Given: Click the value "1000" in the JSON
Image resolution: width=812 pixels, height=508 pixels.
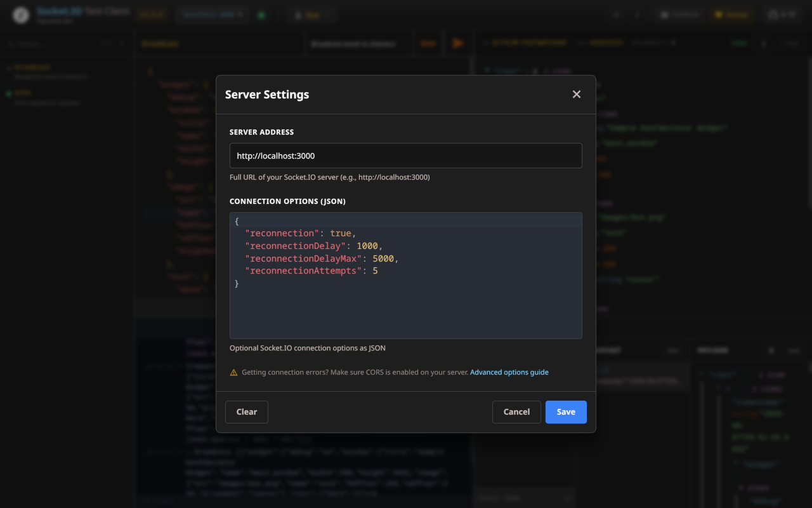Looking at the screenshot, I should 367,246.
